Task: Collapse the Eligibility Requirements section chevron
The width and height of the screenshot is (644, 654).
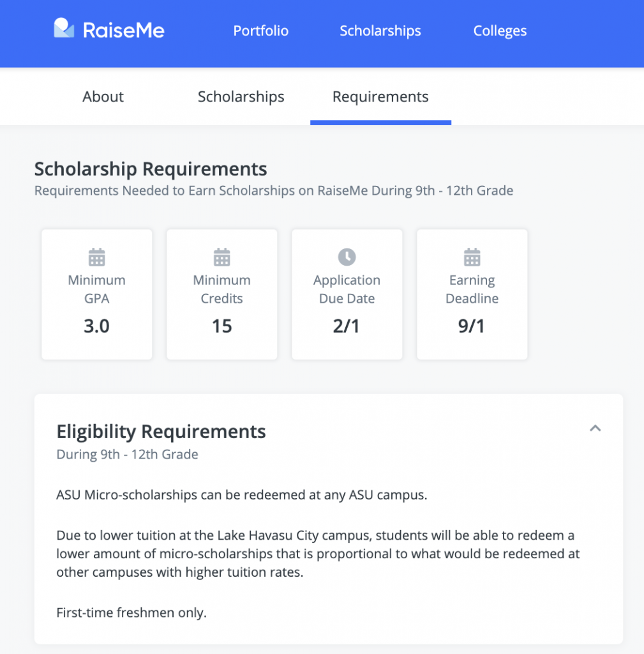Action: [595, 429]
